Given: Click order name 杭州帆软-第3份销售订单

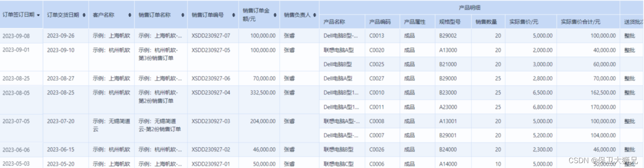Looking at the screenshot, I should coord(158,54).
